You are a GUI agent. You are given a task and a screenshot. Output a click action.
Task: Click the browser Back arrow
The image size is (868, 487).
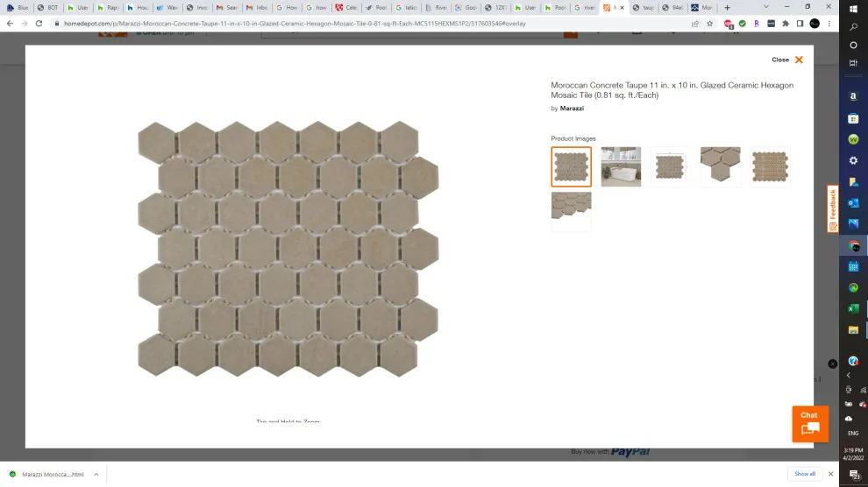(x=10, y=24)
